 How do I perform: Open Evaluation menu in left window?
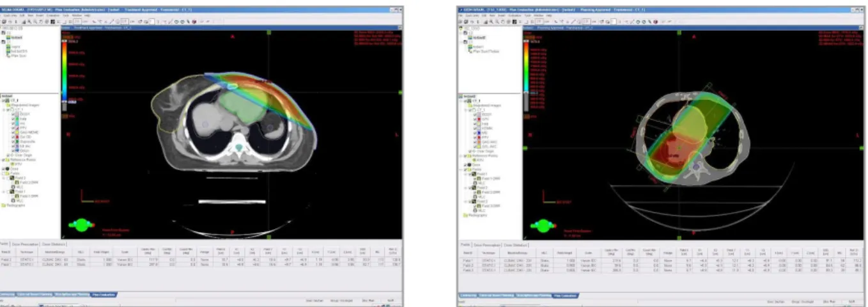[x=53, y=15]
